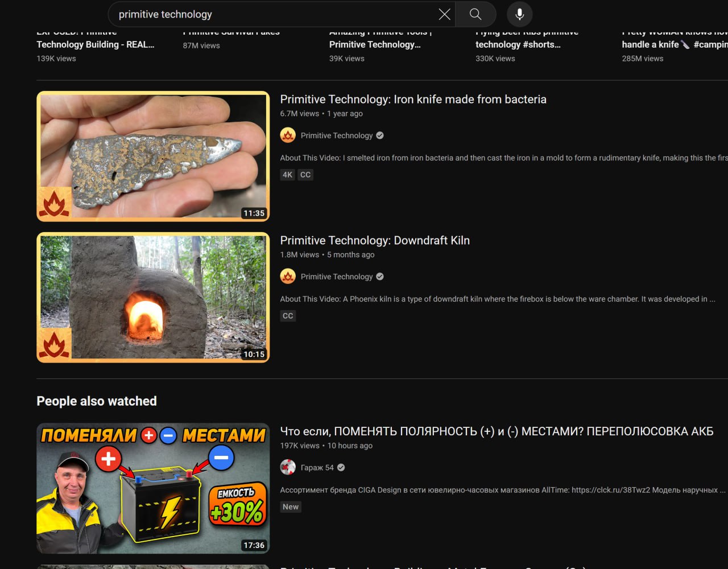
Task: Click the '139K views' short text
Action: tap(56, 59)
